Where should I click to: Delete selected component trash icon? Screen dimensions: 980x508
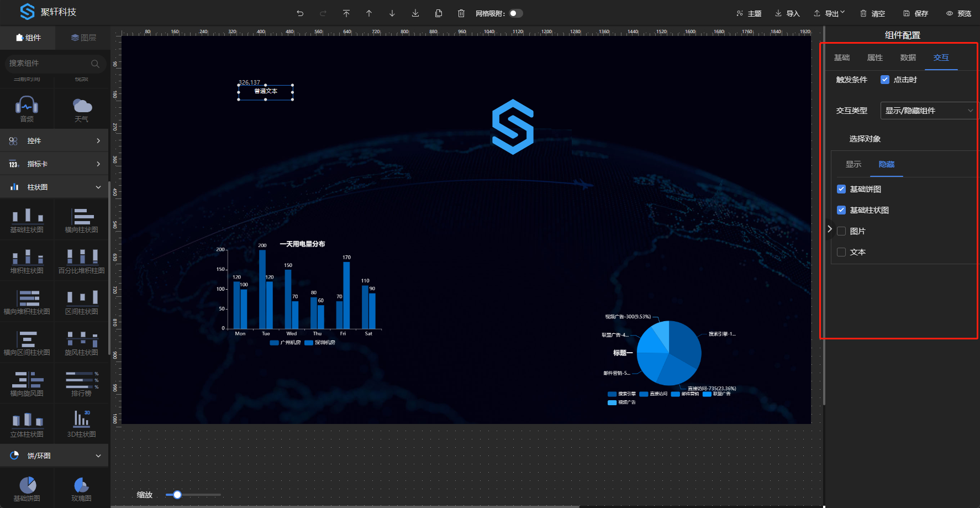coord(461,13)
